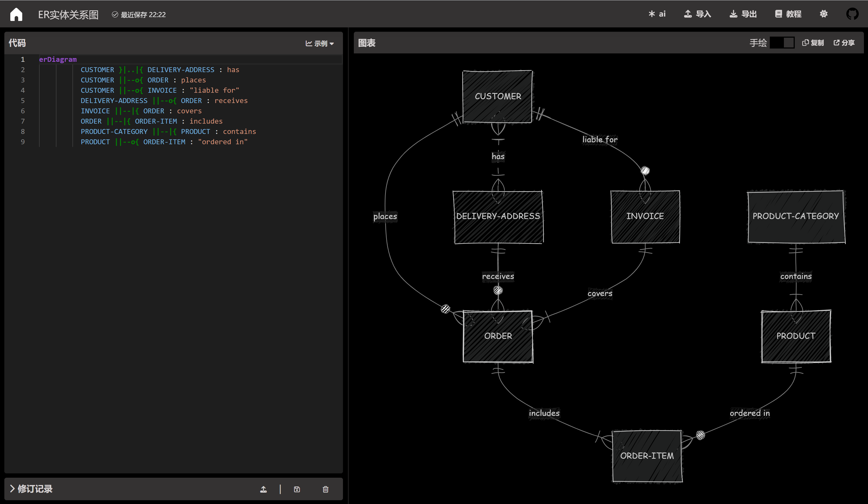Click the ORDER-ITEM entity box
Viewport: 868px width, 504px height.
[x=647, y=456]
